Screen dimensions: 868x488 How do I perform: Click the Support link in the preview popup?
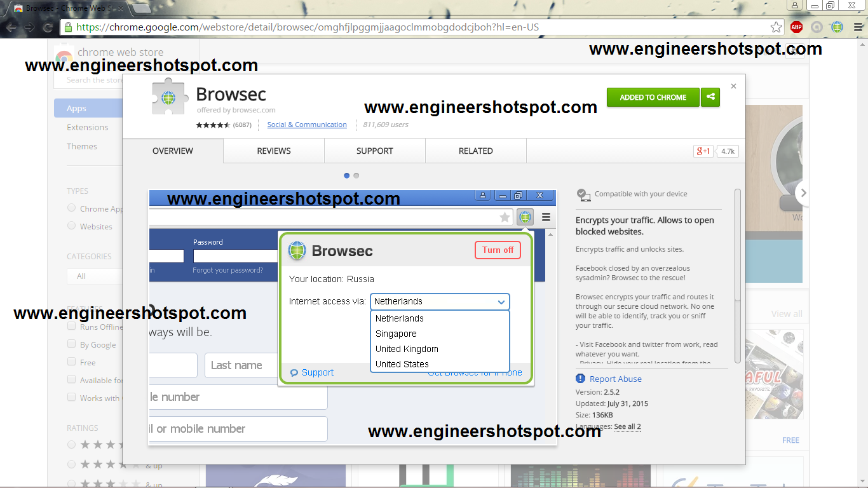click(318, 372)
